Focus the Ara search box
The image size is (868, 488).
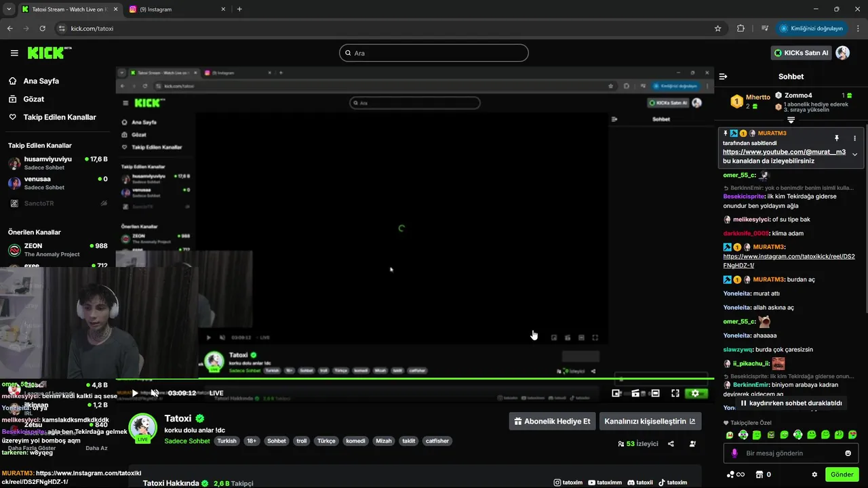(x=434, y=53)
